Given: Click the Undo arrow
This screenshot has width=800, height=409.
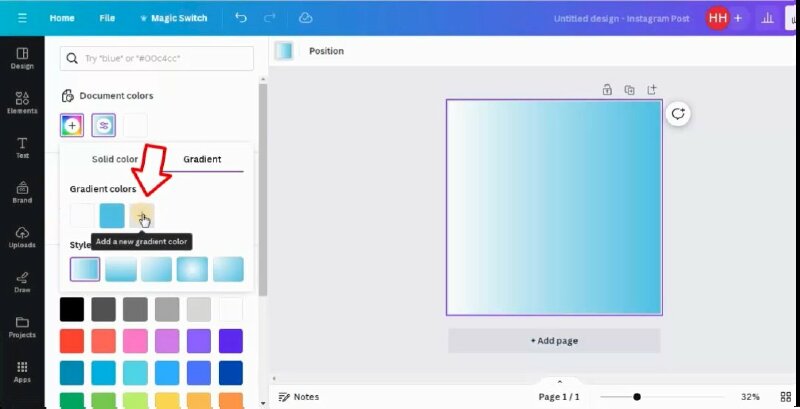Looking at the screenshot, I should click(241, 18).
